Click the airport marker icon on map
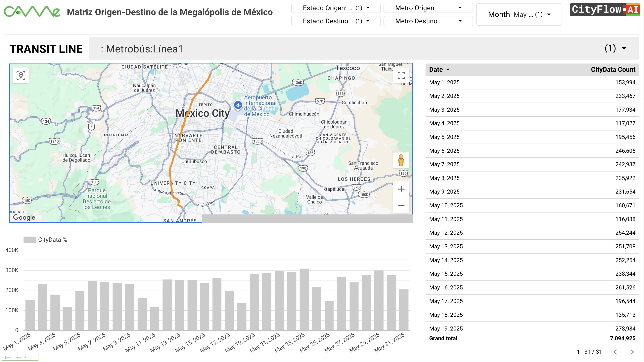Image resolution: width=644 pixels, height=362 pixels. click(238, 105)
